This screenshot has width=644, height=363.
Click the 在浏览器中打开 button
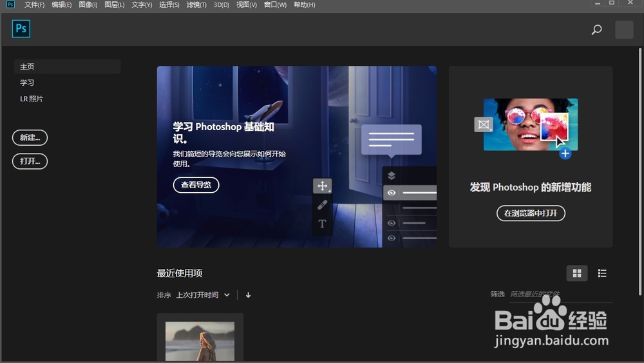531,213
